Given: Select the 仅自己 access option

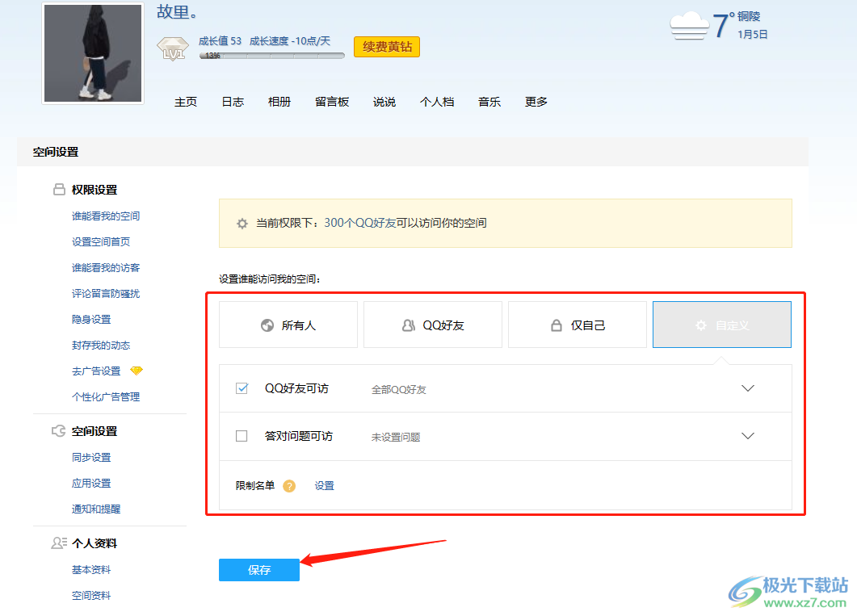Looking at the screenshot, I should pyautogui.click(x=578, y=325).
